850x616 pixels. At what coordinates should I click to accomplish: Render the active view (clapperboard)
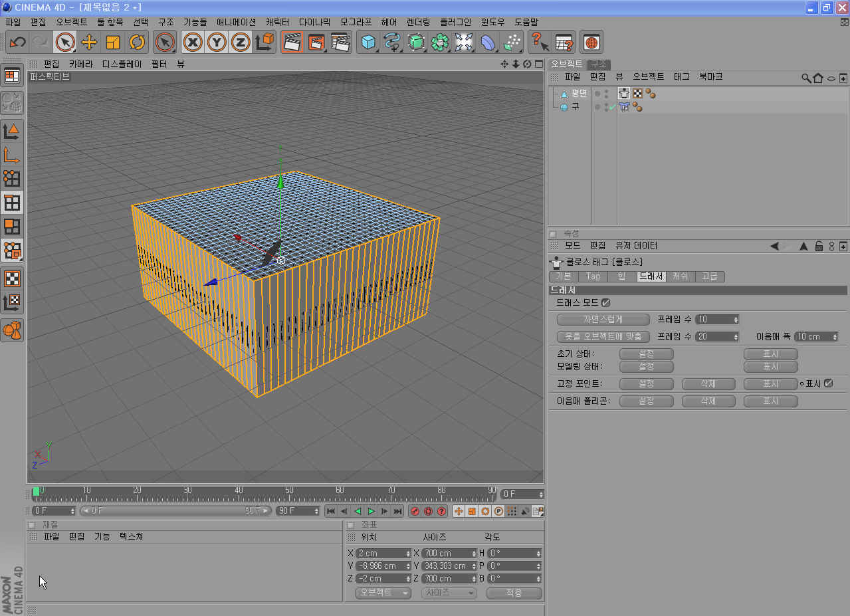292,43
